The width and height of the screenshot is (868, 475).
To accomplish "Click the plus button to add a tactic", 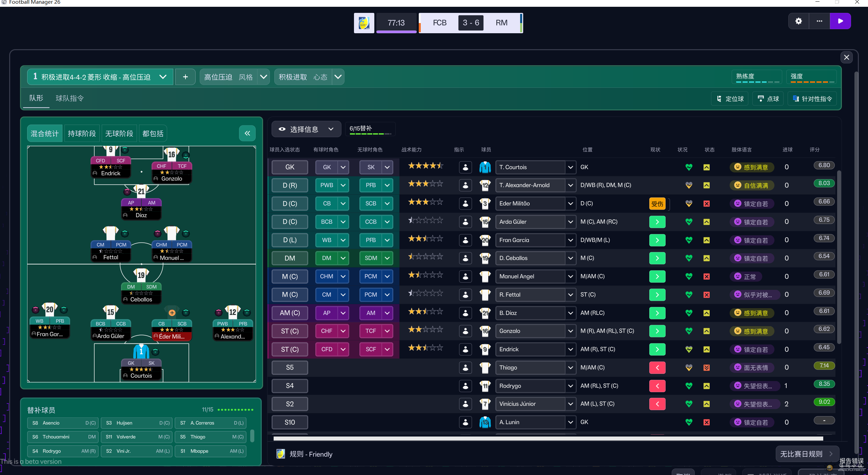I will [185, 77].
